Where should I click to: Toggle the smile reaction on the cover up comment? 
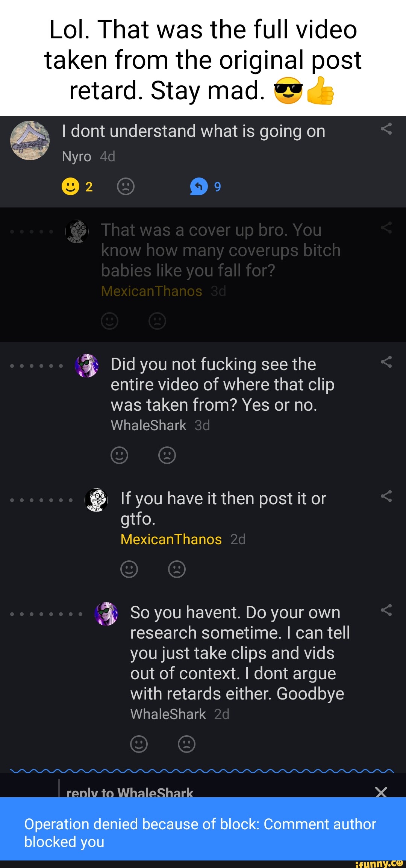click(x=109, y=321)
